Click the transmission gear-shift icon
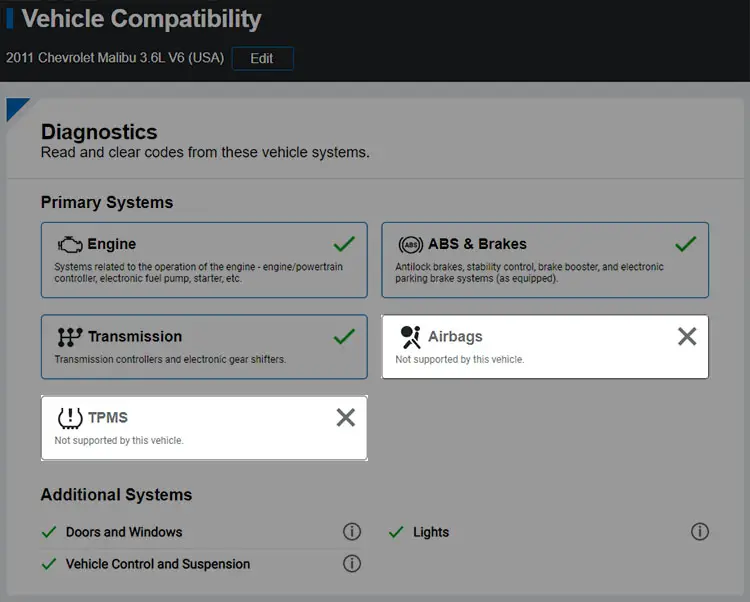750x602 pixels. pos(70,337)
